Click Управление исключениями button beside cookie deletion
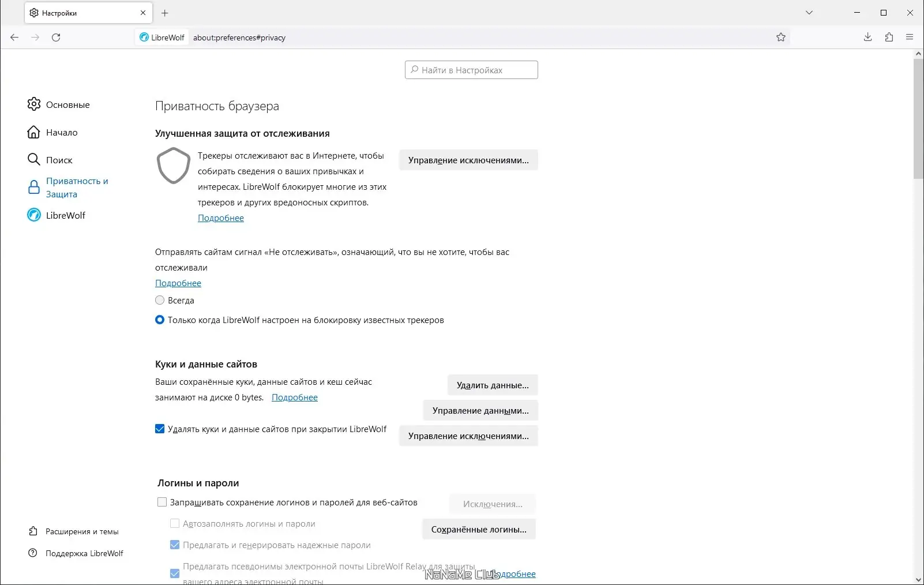 468,436
